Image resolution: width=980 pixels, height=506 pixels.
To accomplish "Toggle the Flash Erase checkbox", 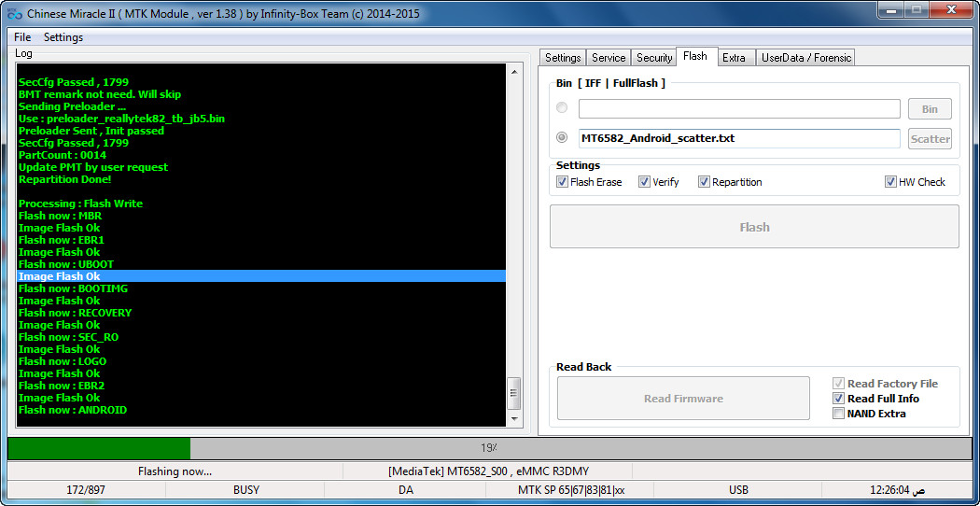I will [x=561, y=182].
